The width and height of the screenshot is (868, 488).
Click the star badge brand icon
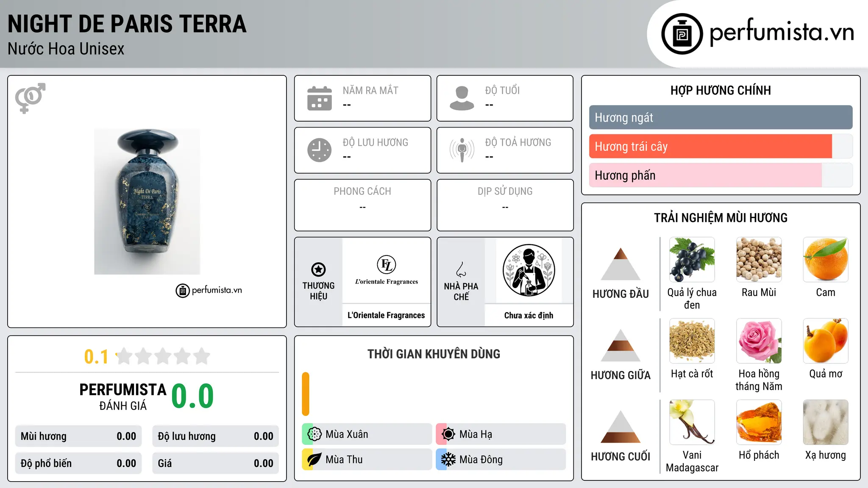coord(318,269)
